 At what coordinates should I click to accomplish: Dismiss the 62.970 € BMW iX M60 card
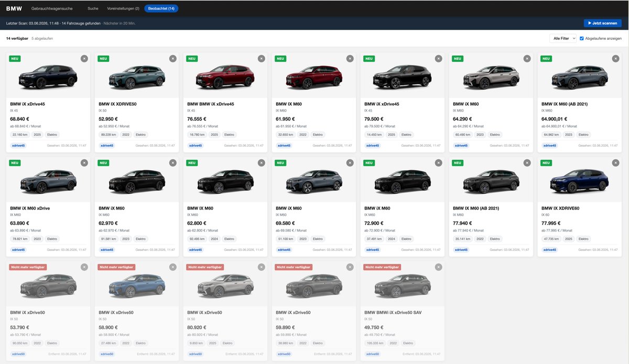point(173,163)
